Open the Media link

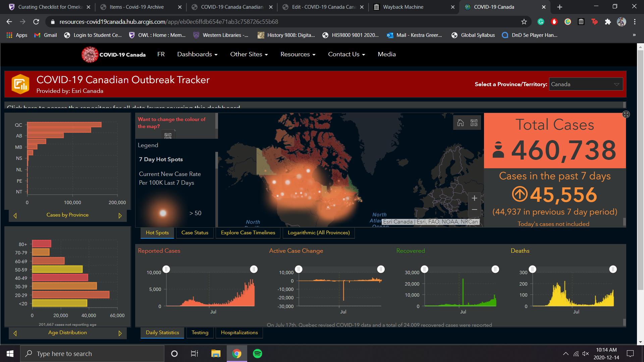click(x=386, y=54)
